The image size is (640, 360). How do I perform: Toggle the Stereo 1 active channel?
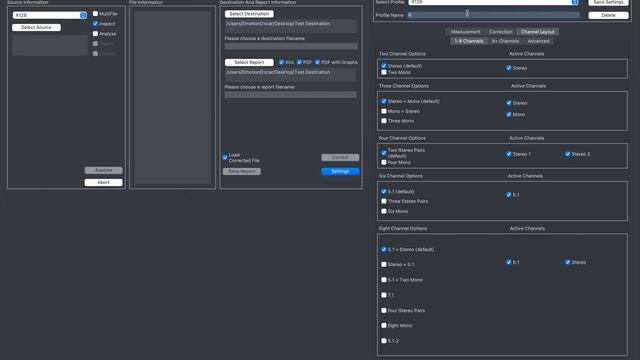(509, 154)
